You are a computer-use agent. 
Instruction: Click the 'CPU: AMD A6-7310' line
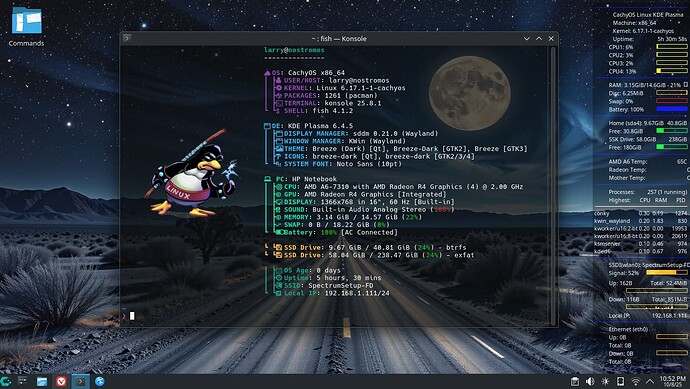tap(399, 187)
